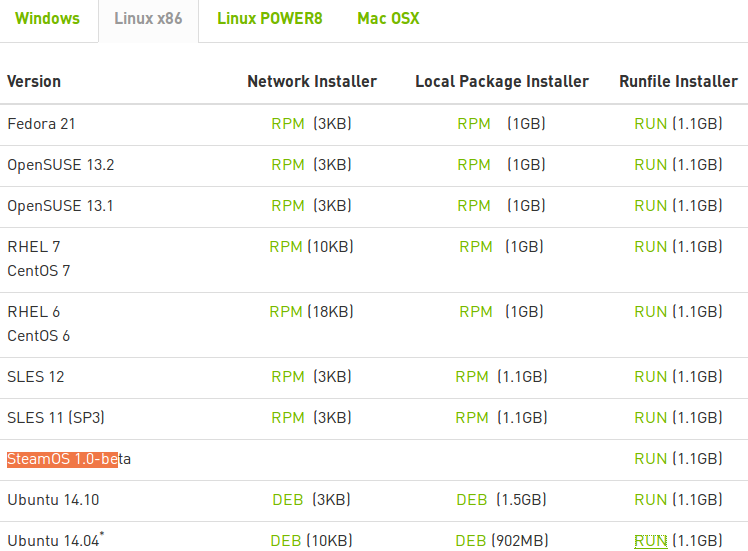
Task: Download RHEL 7 local package RPM
Action: [476, 247]
